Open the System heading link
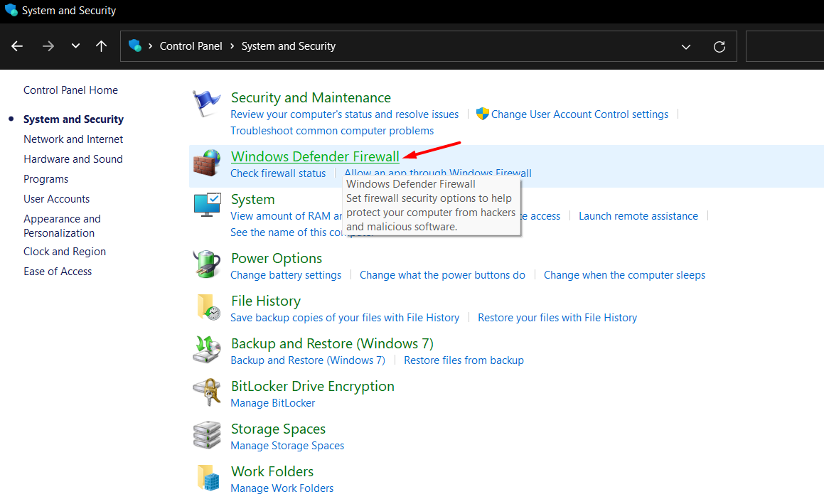 coord(253,199)
